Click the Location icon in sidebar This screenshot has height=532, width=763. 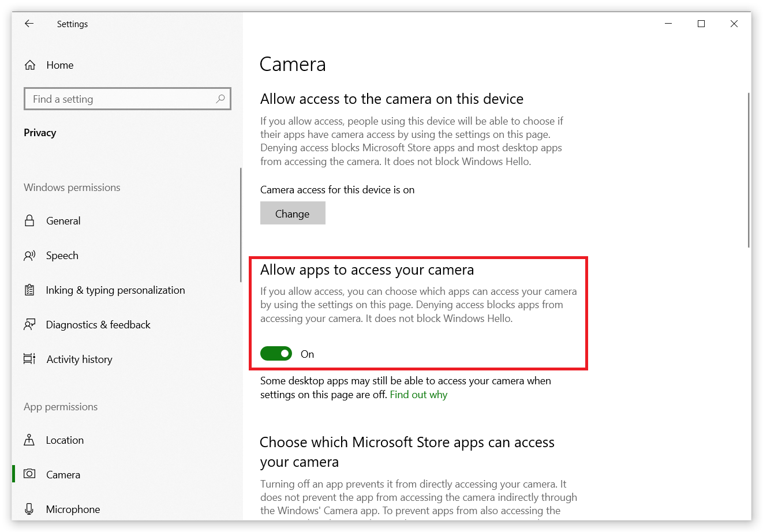[x=29, y=440]
